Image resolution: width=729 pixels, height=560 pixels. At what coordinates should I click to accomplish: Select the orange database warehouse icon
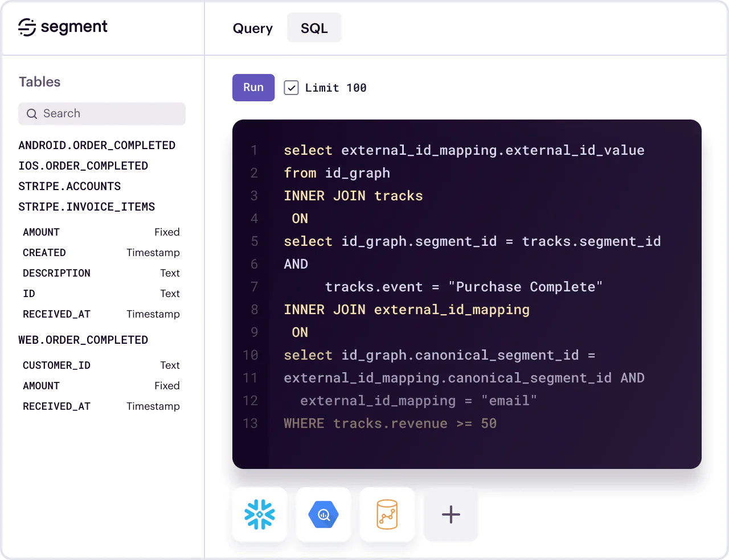point(387,514)
